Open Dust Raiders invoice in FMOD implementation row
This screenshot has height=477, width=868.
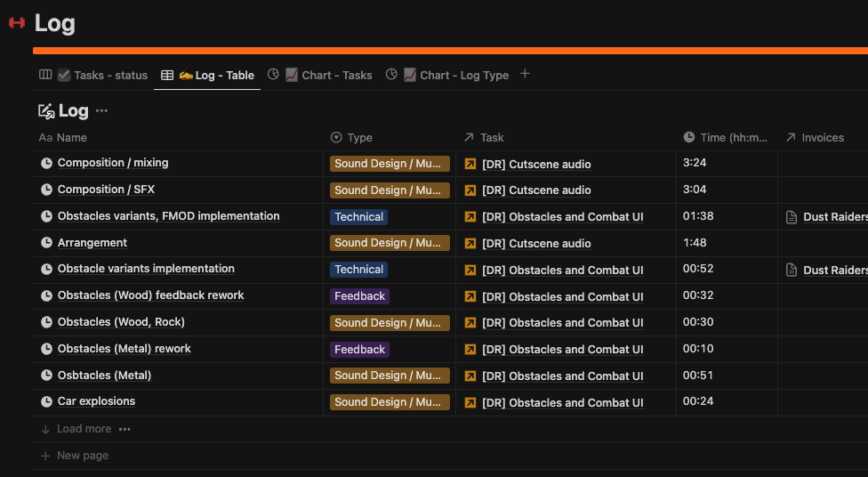click(835, 216)
